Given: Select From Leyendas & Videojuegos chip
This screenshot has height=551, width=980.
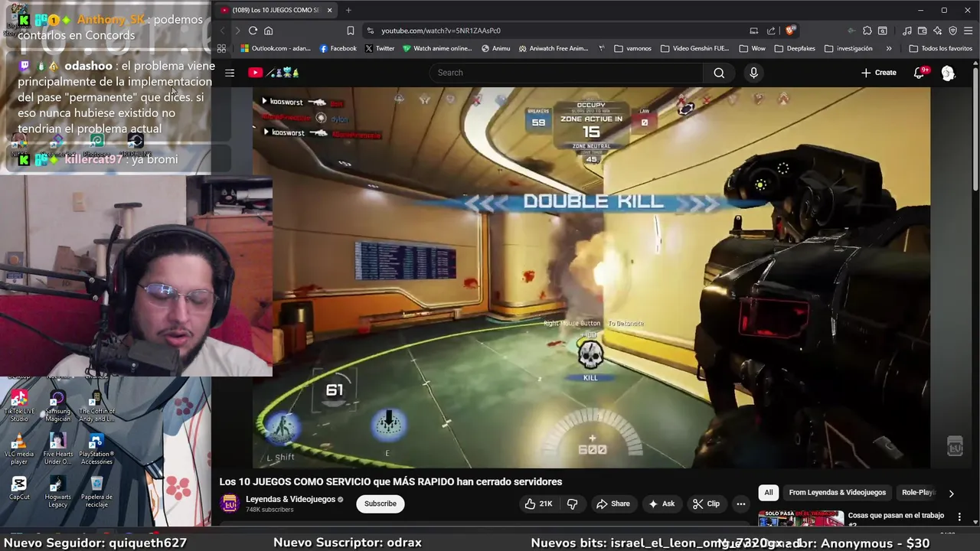Looking at the screenshot, I should (x=837, y=493).
